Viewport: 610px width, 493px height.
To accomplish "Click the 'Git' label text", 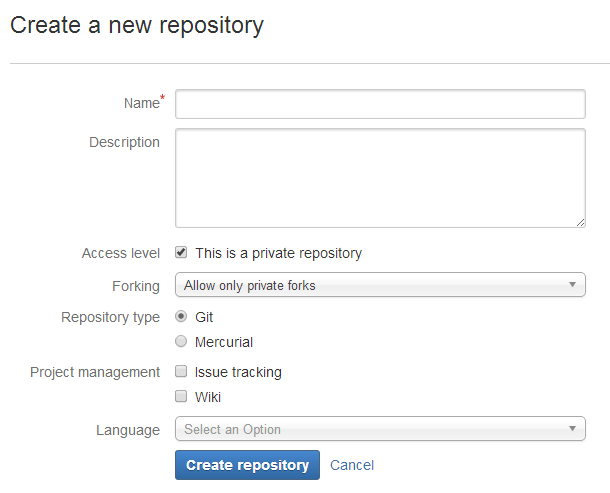I will pyautogui.click(x=204, y=317).
